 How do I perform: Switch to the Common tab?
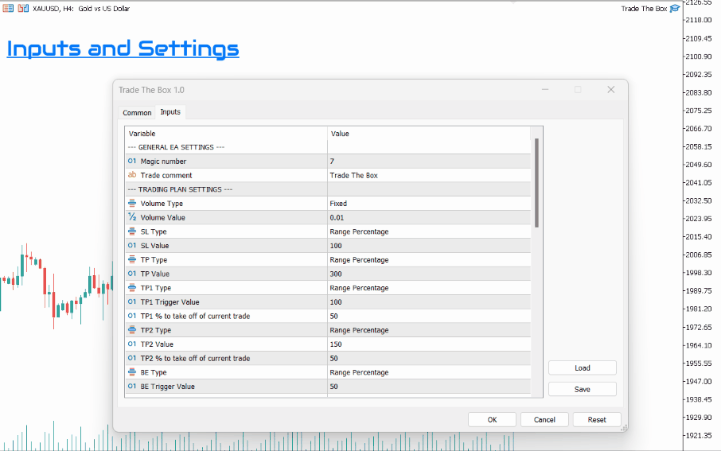pyautogui.click(x=137, y=113)
